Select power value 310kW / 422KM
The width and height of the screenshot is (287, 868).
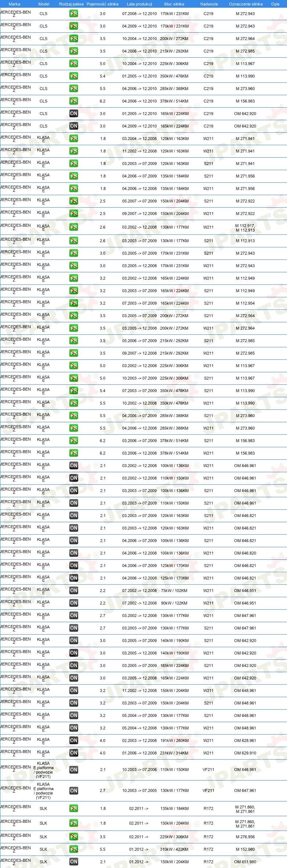(174, 849)
